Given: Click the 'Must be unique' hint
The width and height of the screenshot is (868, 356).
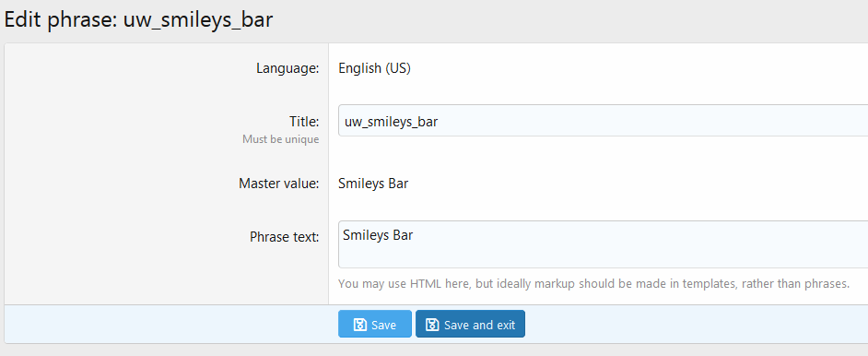Looking at the screenshot, I should 281,139.
